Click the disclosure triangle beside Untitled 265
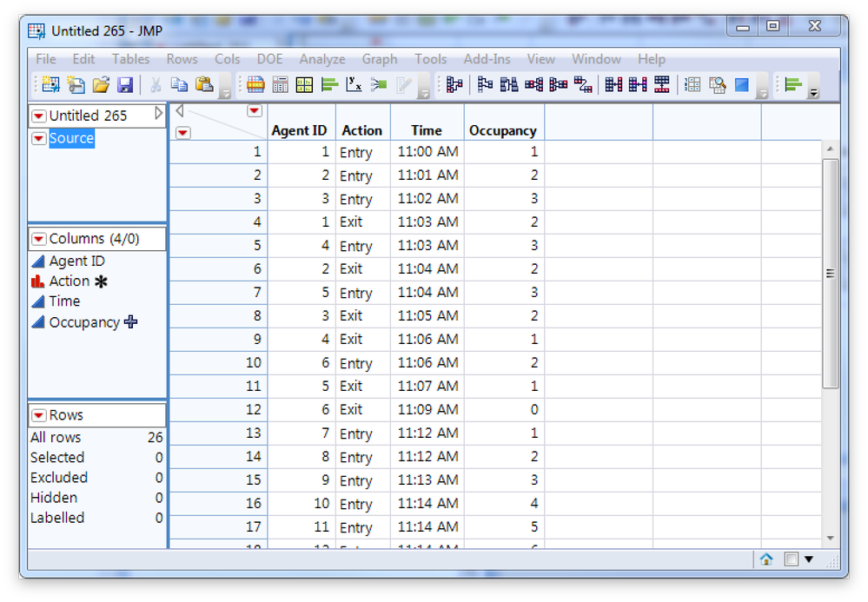 158,114
